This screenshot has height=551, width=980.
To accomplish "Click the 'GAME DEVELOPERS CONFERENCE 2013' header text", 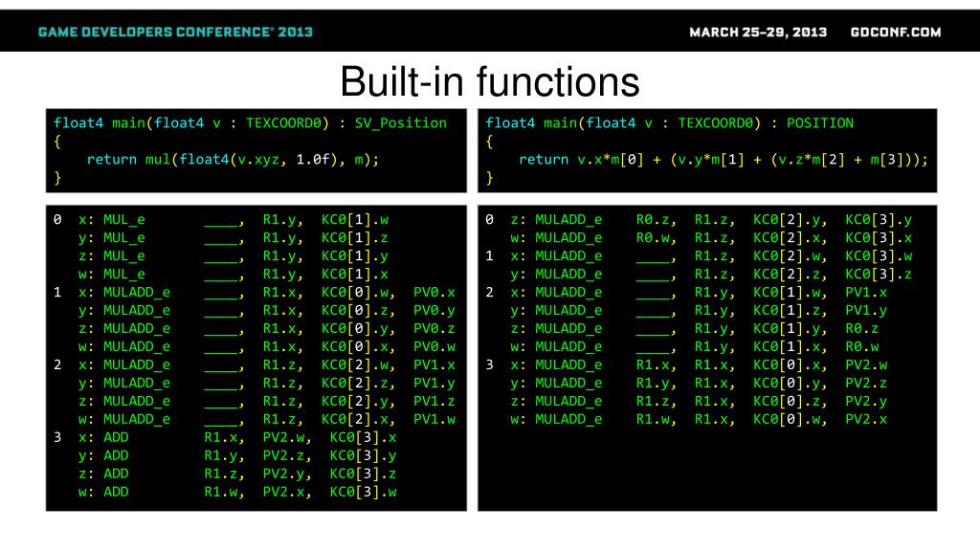I will pyautogui.click(x=176, y=32).
